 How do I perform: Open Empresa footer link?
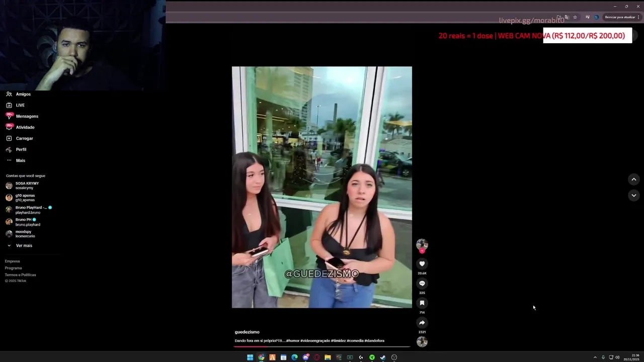pyautogui.click(x=13, y=261)
